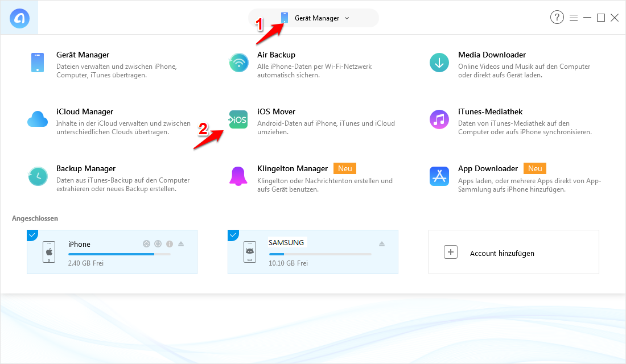This screenshot has width=626, height=364.
Task: Click the SAMSUNG device name
Action: coord(286,243)
